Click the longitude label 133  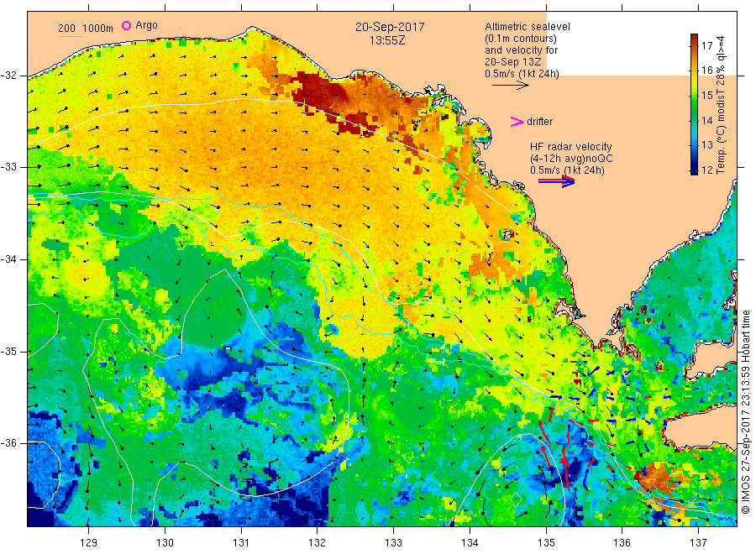click(393, 543)
